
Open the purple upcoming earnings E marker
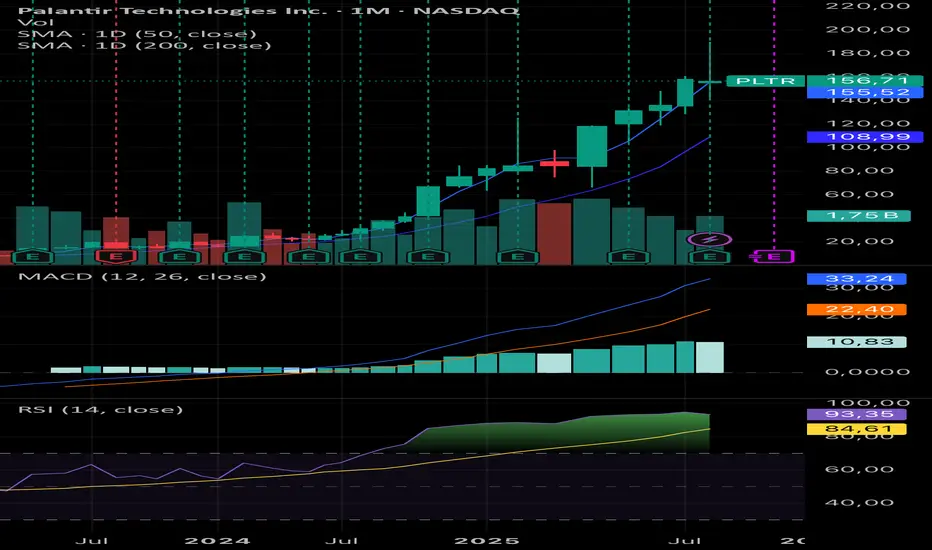773,256
